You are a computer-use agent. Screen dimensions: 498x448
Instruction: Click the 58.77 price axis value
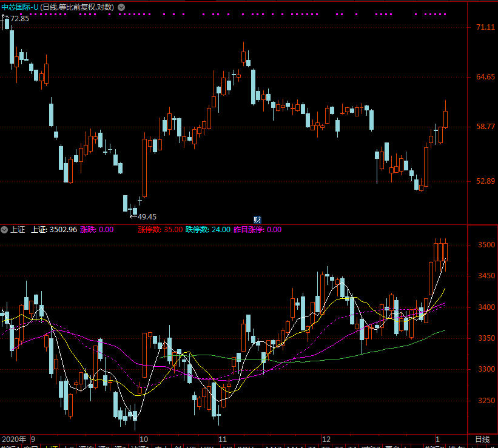pos(485,127)
